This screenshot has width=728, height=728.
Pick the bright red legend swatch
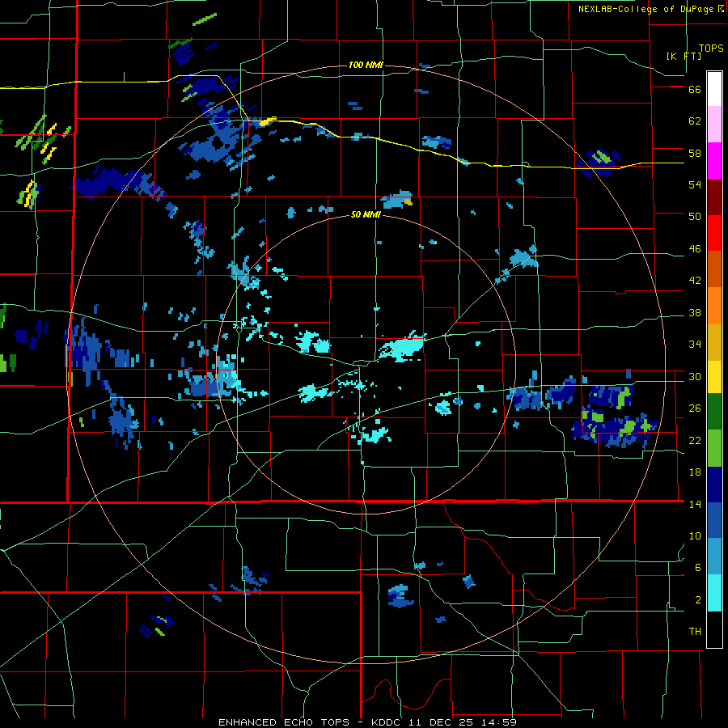click(714, 233)
